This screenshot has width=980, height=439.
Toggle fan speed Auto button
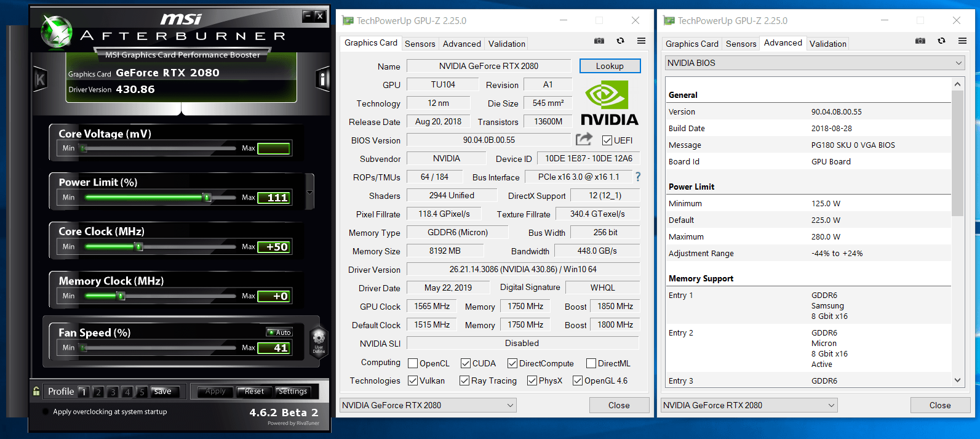click(x=280, y=332)
